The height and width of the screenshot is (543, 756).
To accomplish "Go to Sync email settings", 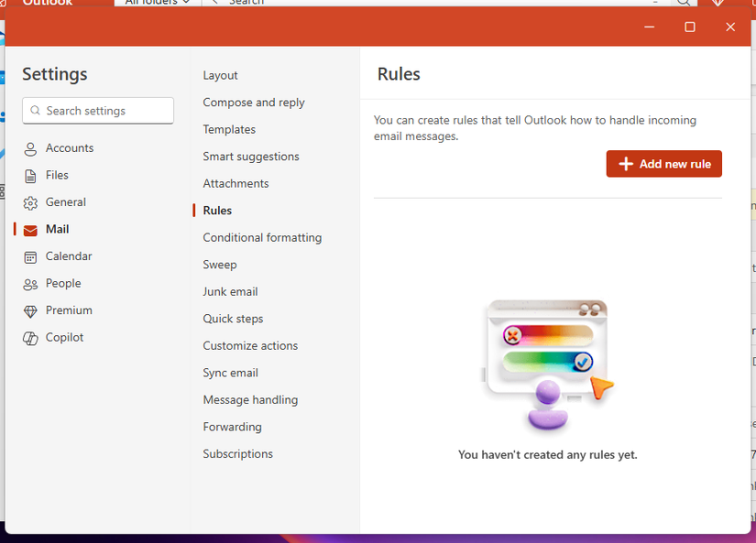I will pyautogui.click(x=230, y=373).
